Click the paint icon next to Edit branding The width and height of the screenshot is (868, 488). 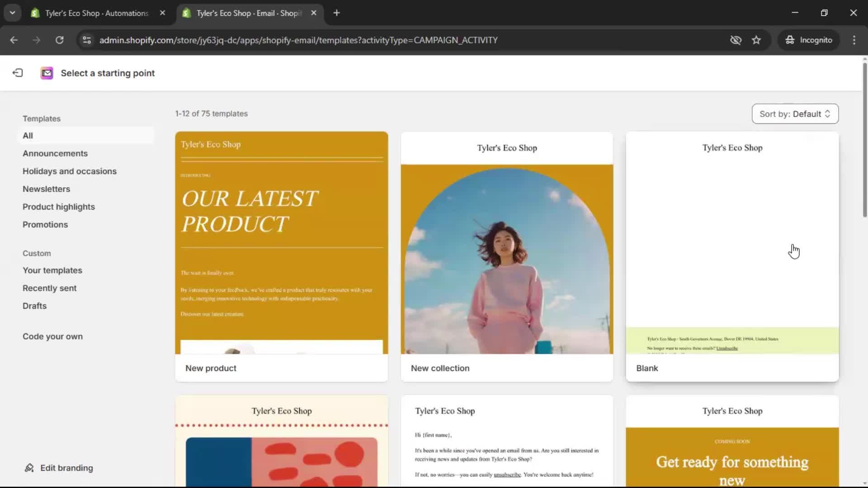click(x=29, y=468)
